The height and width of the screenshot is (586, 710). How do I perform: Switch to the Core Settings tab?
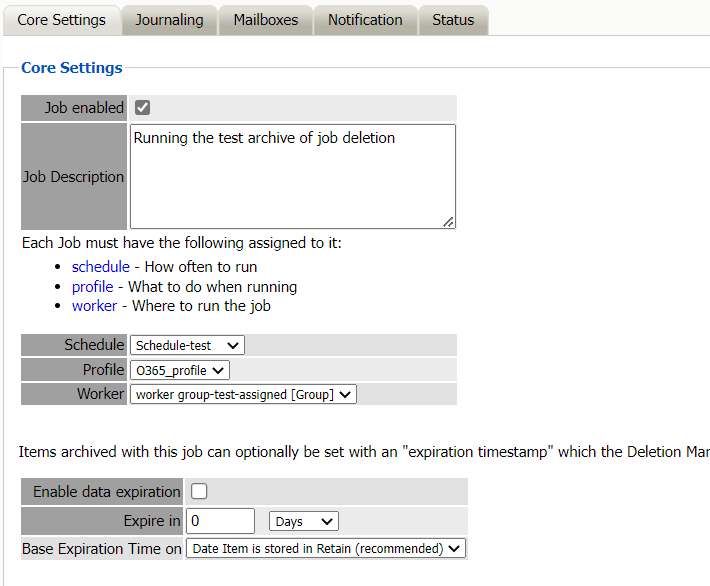coord(61,20)
